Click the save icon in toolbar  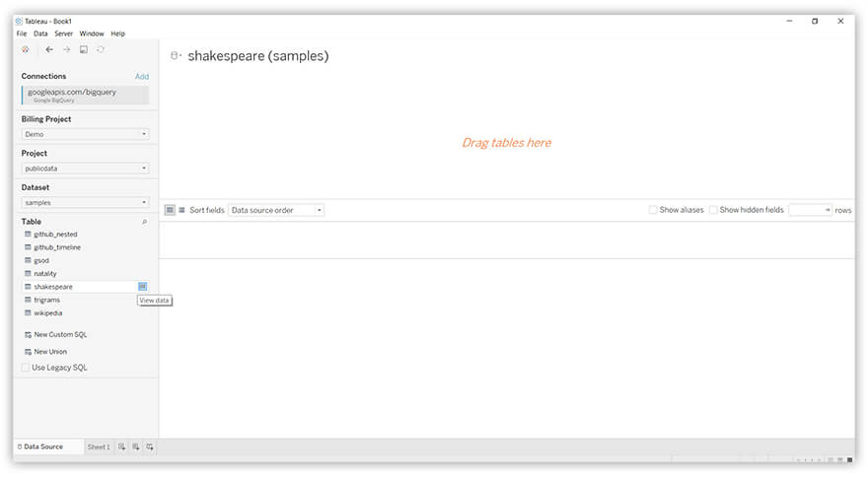84,50
